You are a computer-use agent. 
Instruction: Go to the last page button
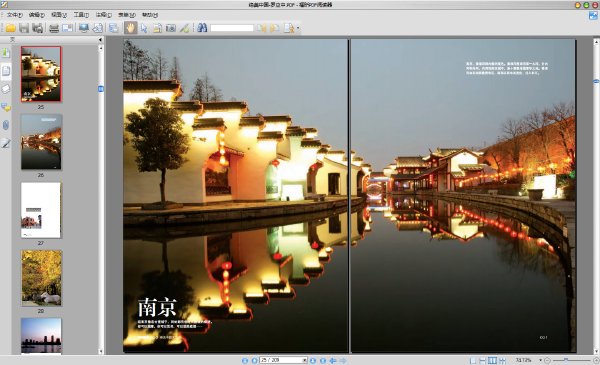323,360
